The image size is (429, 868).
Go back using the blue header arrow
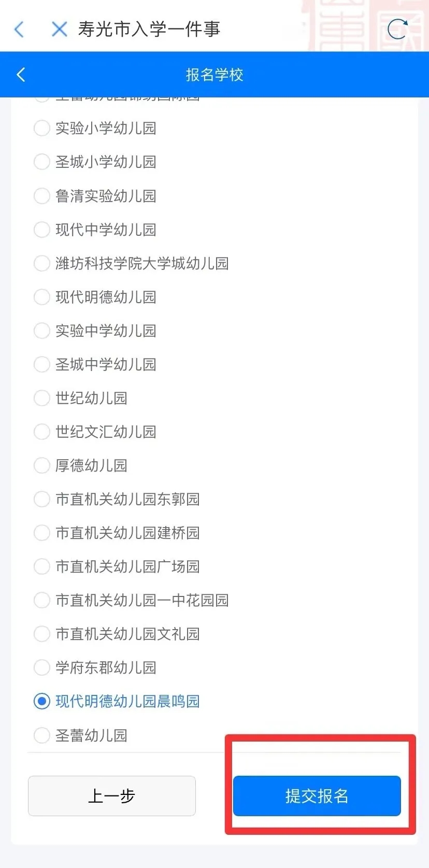(21, 75)
